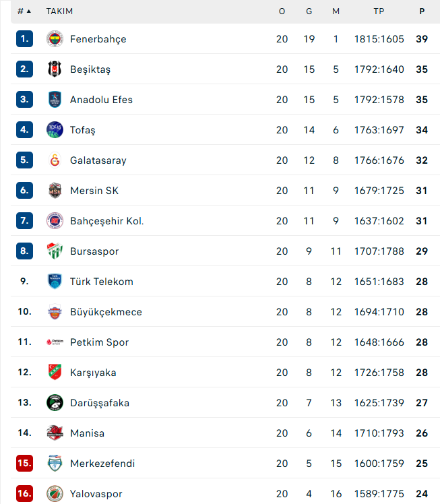Open the Türk Telekom team link
This screenshot has width=440, height=504.
tap(102, 282)
